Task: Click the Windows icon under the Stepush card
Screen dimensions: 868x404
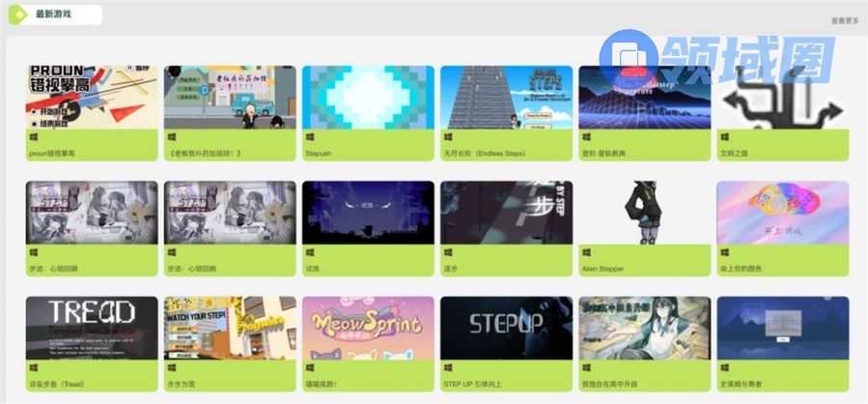Action: [x=310, y=137]
